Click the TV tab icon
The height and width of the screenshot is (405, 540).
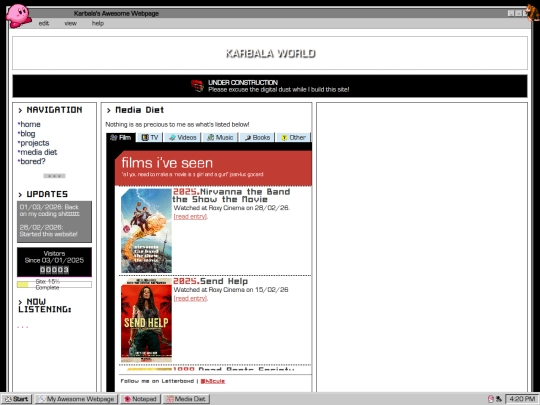point(145,138)
